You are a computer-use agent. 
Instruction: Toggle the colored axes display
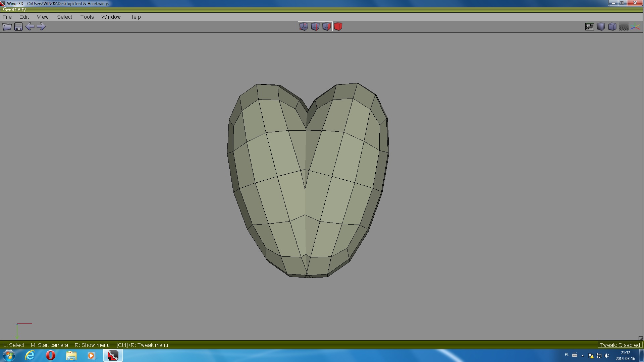(635, 26)
